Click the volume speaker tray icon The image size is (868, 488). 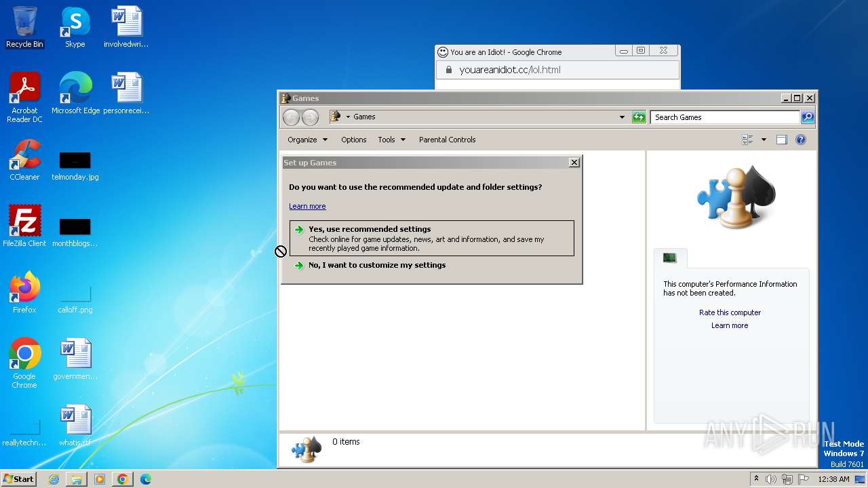(x=770, y=479)
